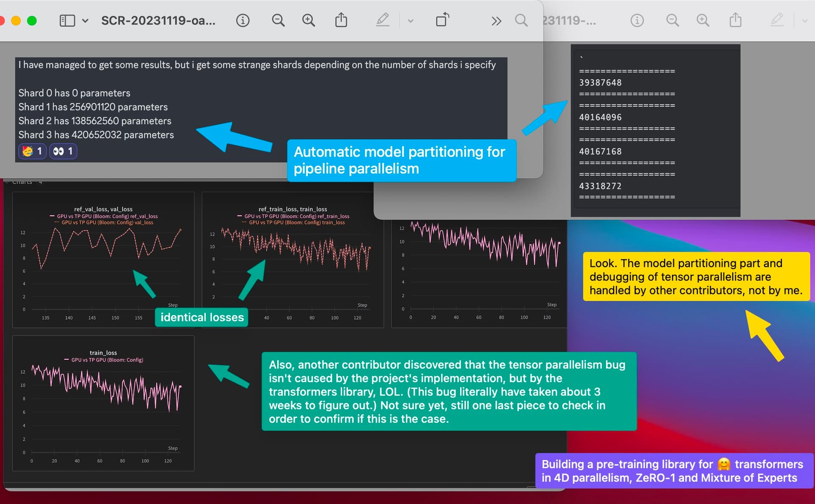The height and width of the screenshot is (504, 815).
Task: Select the ref_val_loss, val_loss chart panel
Action: coord(103,260)
